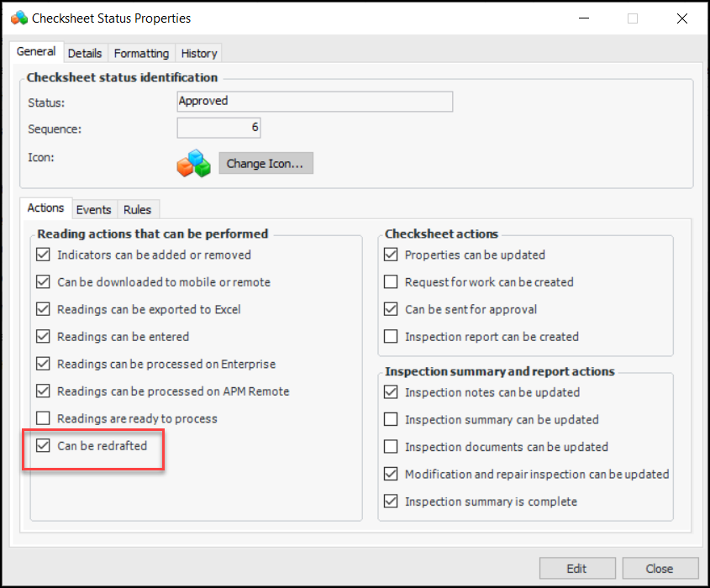Select the Events sub-tab

pyautogui.click(x=93, y=209)
